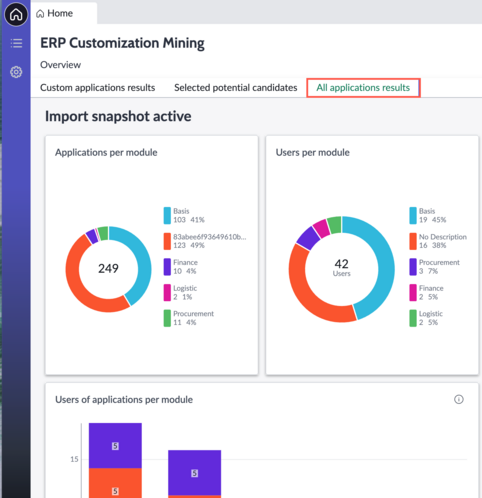This screenshot has height=498, width=482.
Task: Click Finance purple swatch in Applications legend
Action: pos(167,267)
